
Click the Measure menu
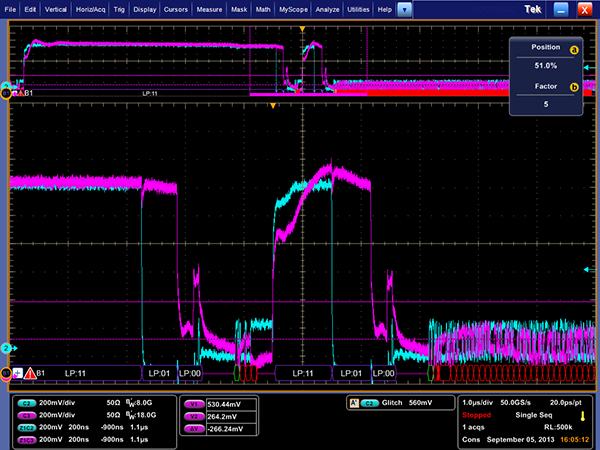[x=209, y=8]
